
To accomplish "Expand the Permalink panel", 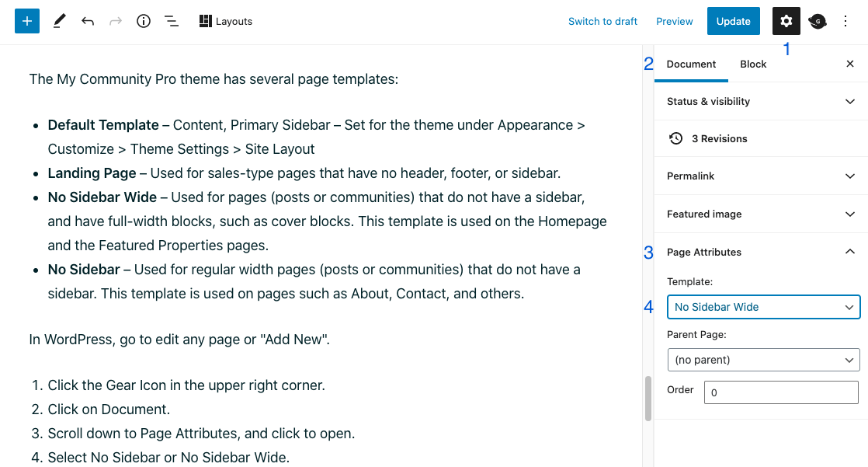I will (761, 176).
